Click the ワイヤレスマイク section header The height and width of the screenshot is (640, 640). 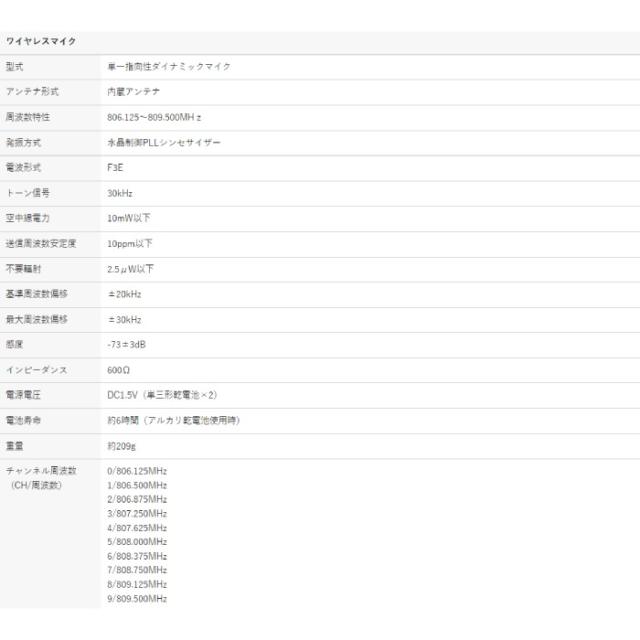41,41
